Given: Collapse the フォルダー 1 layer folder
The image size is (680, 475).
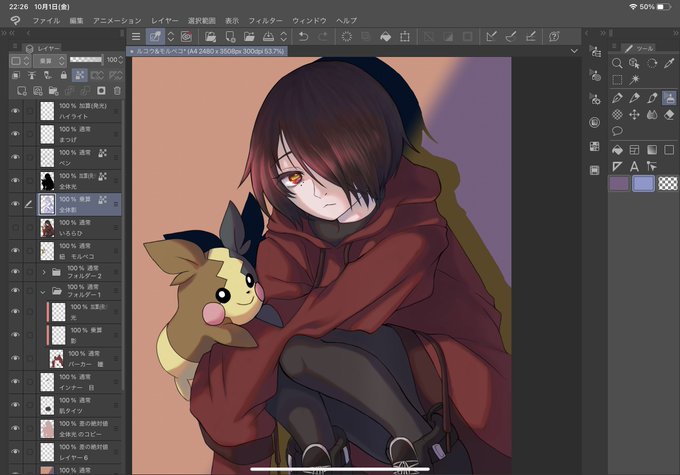Looking at the screenshot, I should coord(42,292).
